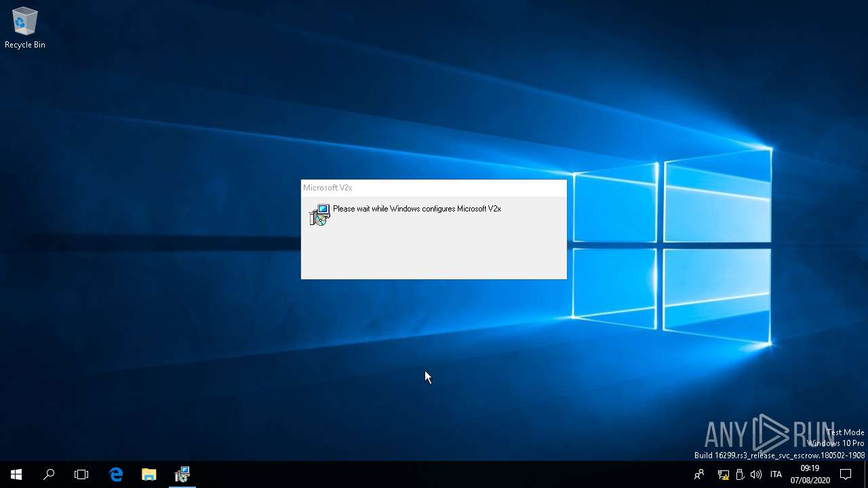Open the People icon in system tray
The width and height of the screenshot is (868, 488).
coord(699,474)
